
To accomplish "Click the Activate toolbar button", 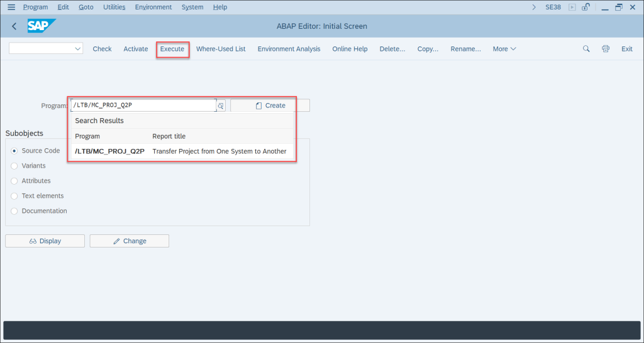I will [x=136, y=49].
